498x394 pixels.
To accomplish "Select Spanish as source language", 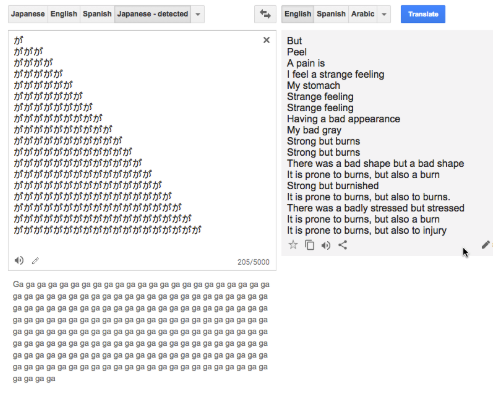I will pos(97,14).
